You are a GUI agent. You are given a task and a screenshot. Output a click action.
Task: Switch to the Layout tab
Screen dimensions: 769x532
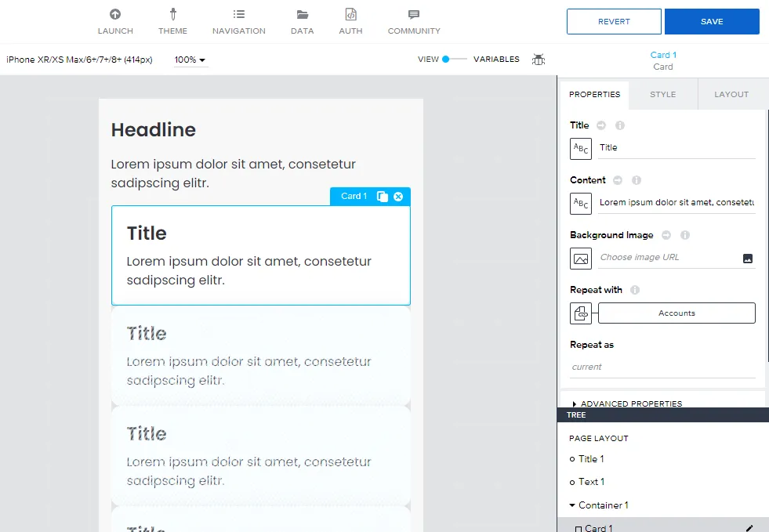click(x=731, y=94)
